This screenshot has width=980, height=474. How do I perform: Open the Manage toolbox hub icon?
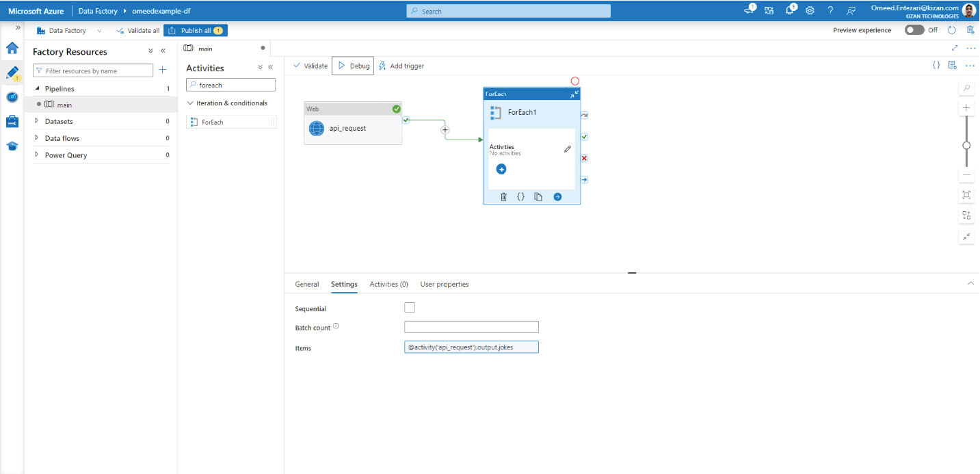[x=12, y=122]
